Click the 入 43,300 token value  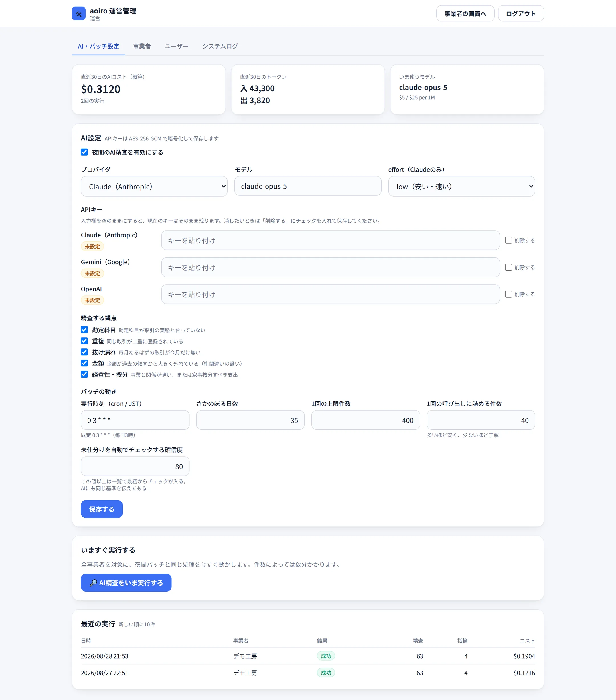257,88
